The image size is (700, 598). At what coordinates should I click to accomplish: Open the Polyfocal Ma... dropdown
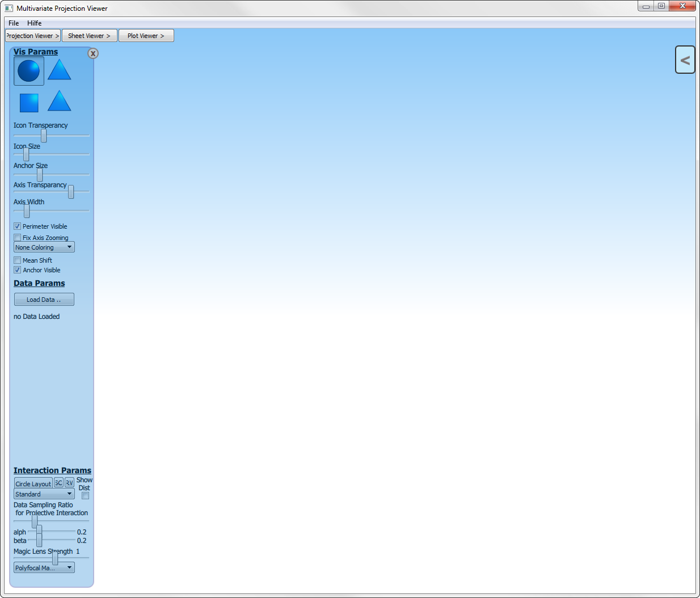pos(44,567)
